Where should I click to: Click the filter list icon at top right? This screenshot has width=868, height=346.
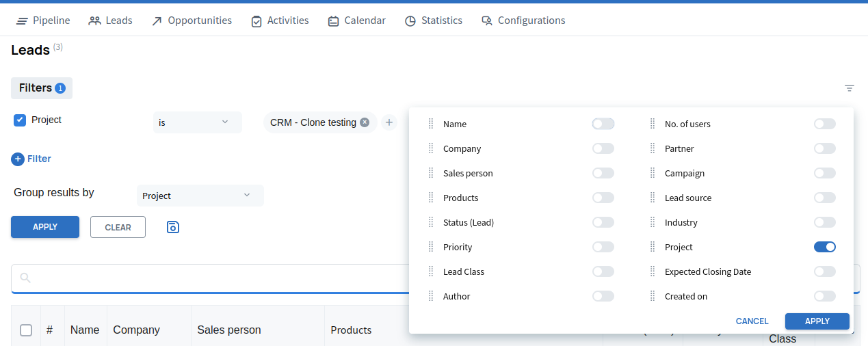(x=850, y=88)
